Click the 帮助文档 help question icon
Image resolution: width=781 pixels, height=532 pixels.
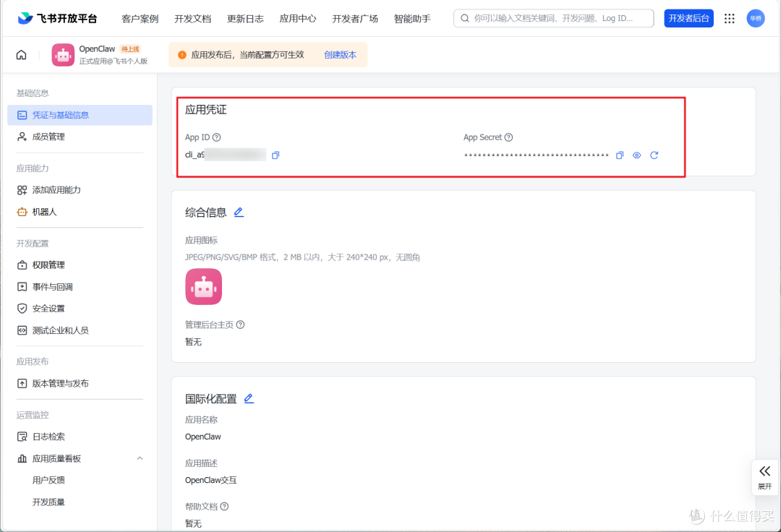[224, 506]
